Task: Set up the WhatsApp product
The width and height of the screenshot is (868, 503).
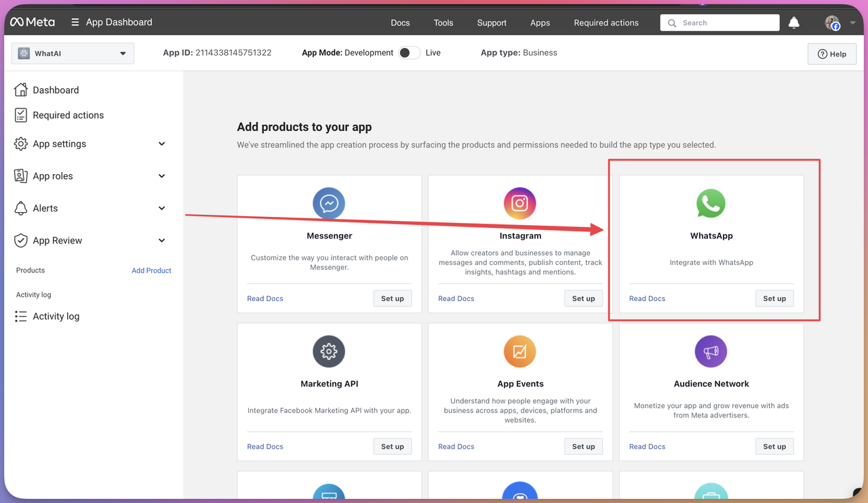Action: pos(774,298)
